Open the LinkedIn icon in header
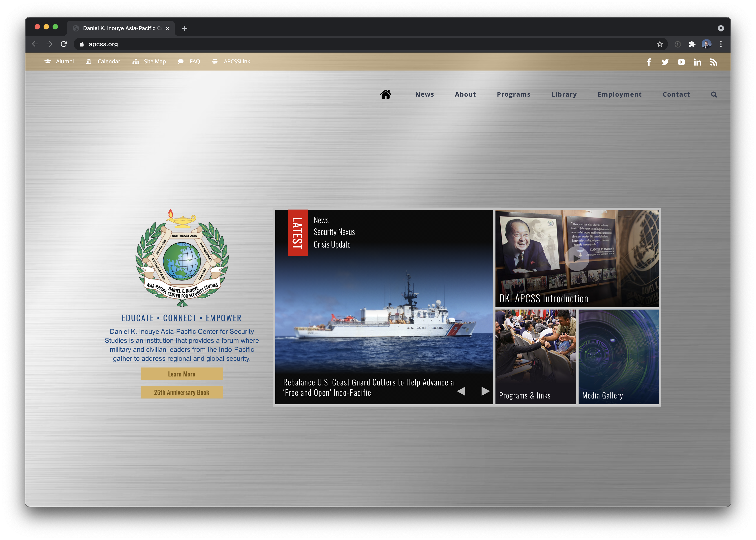Screen dimensions: 756x540 point(697,62)
